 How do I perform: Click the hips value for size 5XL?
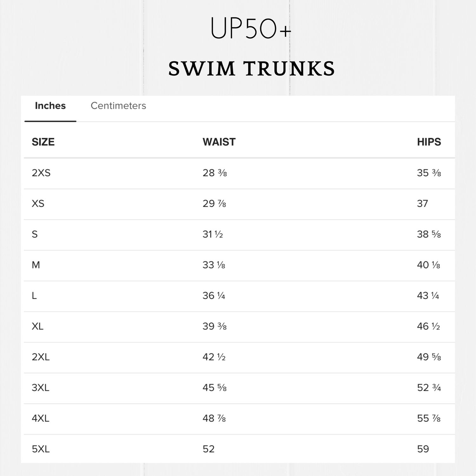(x=423, y=449)
